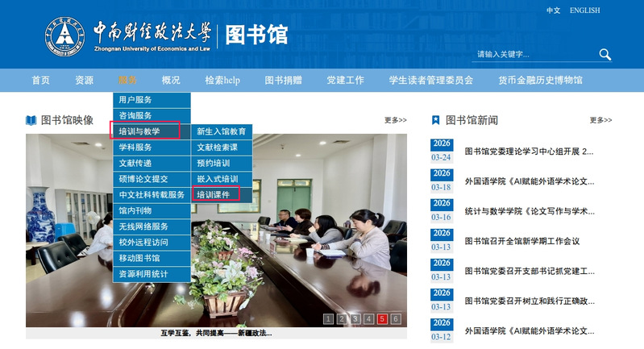This screenshot has height=349, width=644.
Task: Select carousel slide 6 indicator
Action: pyautogui.click(x=396, y=319)
